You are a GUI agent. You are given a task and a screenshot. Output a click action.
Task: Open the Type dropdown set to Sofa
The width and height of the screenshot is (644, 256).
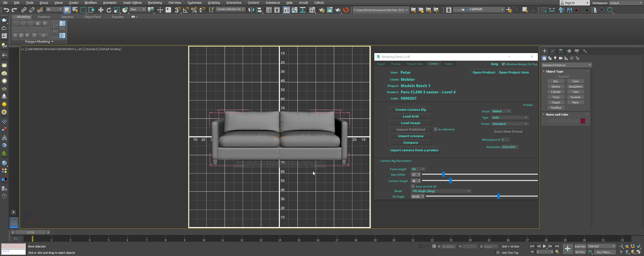[x=510, y=118]
